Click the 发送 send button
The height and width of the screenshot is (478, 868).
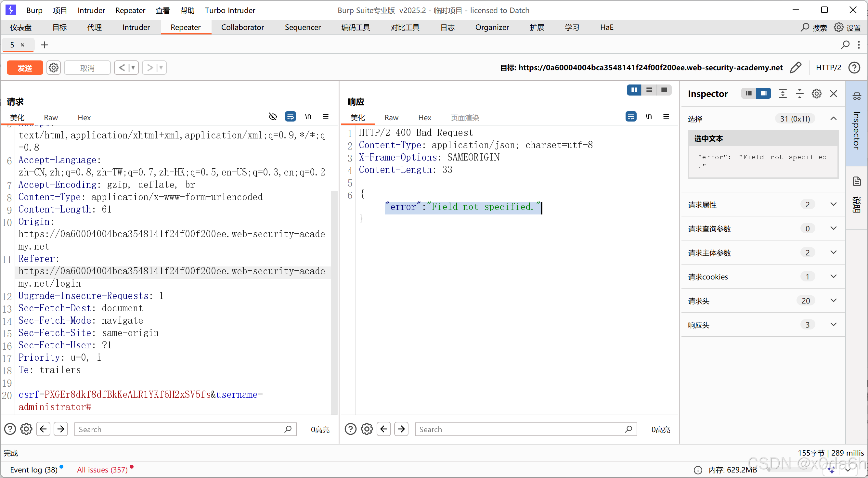coord(25,67)
